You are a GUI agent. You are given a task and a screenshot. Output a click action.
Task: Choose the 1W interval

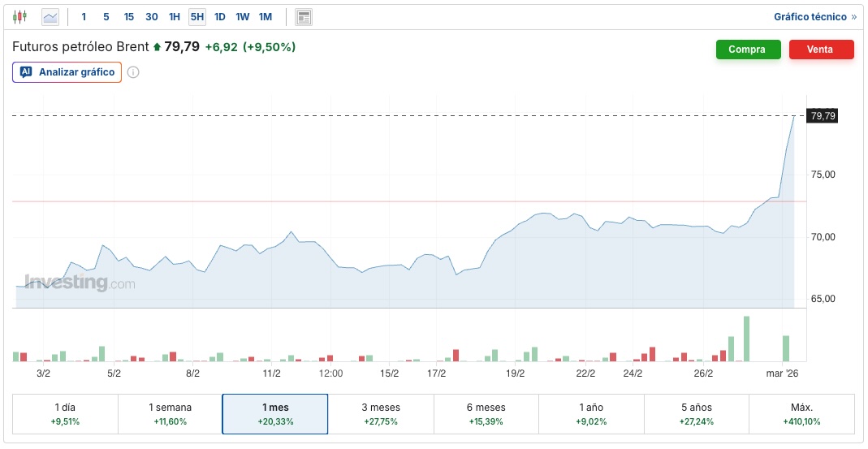[x=243, y=17]
